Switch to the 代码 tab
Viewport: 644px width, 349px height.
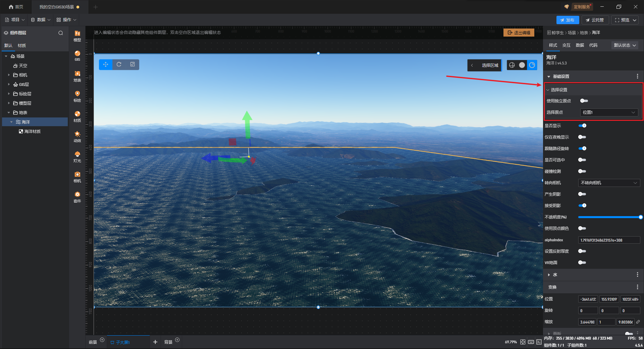pyautogui.click(x=593, y=45)
